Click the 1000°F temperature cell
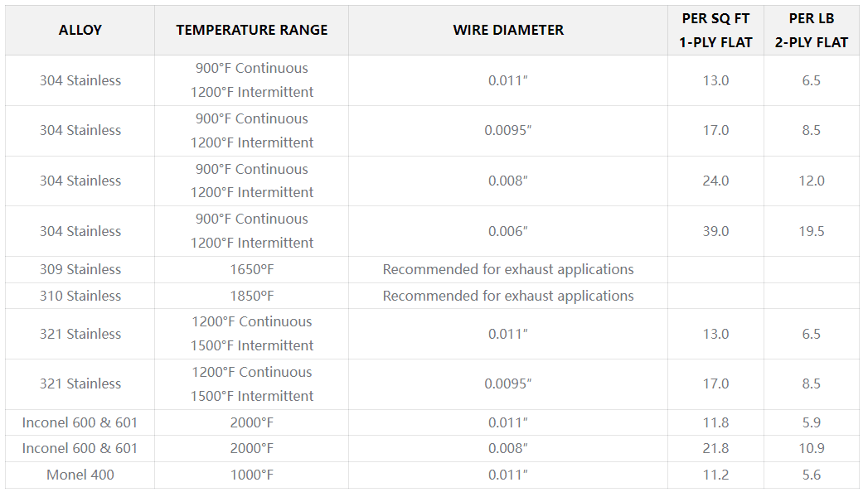 click(x=251, y=475)
